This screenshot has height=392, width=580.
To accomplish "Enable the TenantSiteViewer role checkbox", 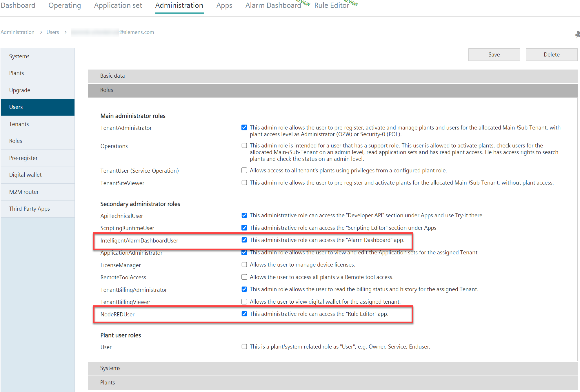I will 244,183.
